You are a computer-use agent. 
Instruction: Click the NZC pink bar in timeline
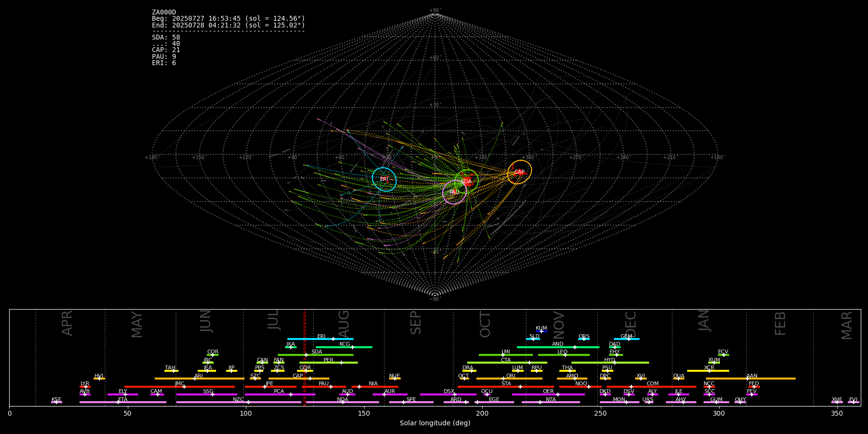[239, 402]
